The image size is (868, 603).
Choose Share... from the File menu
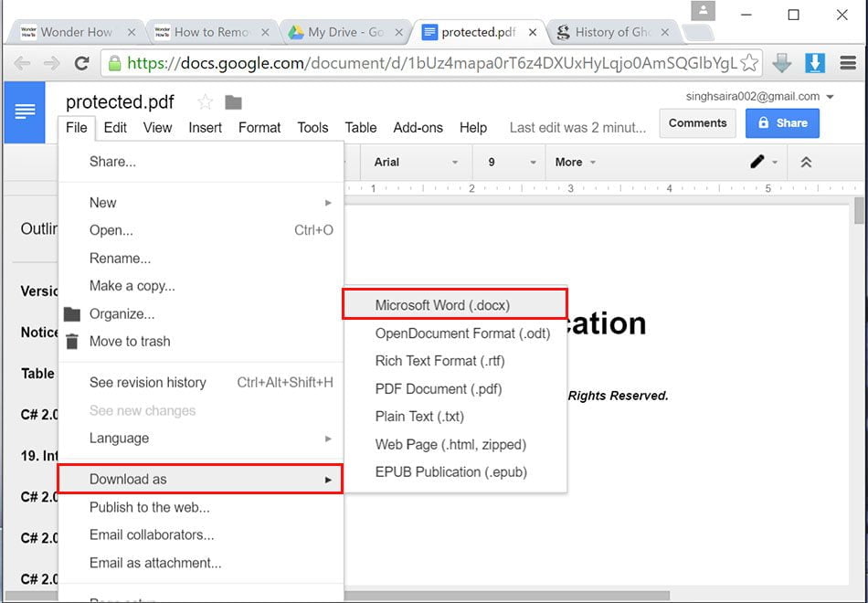[x=201, y=162]
